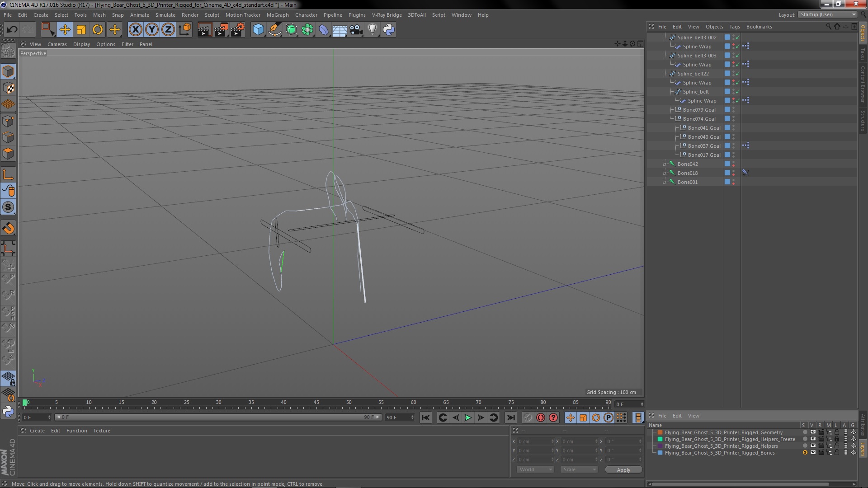Toggle visibility eye of Rigged_Geometry layer
This screenshot has height=488, width=868.
[813, 432]
